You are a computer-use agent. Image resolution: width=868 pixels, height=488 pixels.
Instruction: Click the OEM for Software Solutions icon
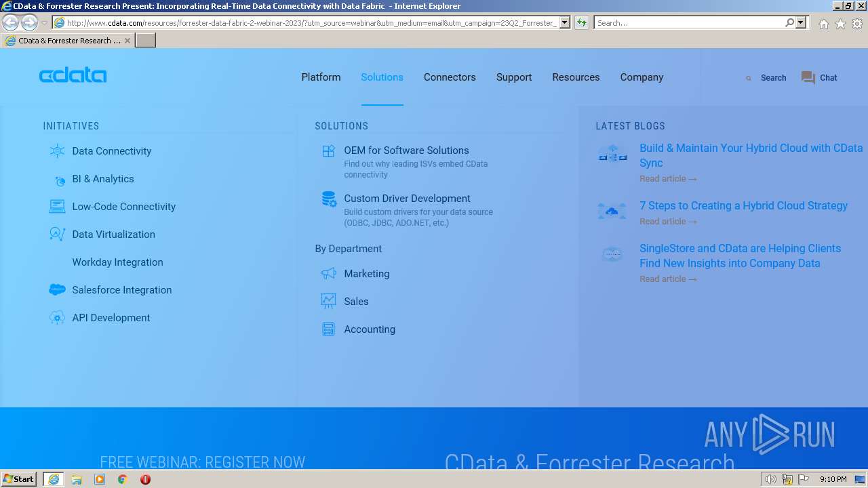329,151
